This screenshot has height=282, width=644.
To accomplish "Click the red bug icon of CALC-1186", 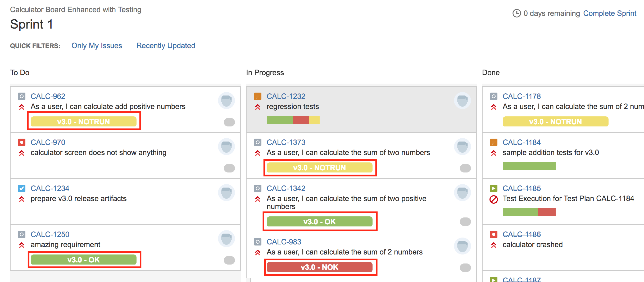I will pyautogui.click(x=494, y=234).
